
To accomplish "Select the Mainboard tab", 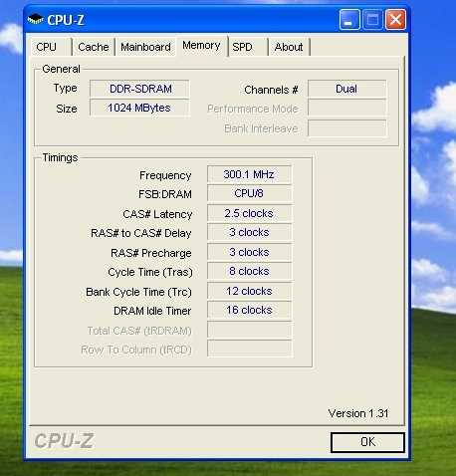I will (x=145, y=47).
